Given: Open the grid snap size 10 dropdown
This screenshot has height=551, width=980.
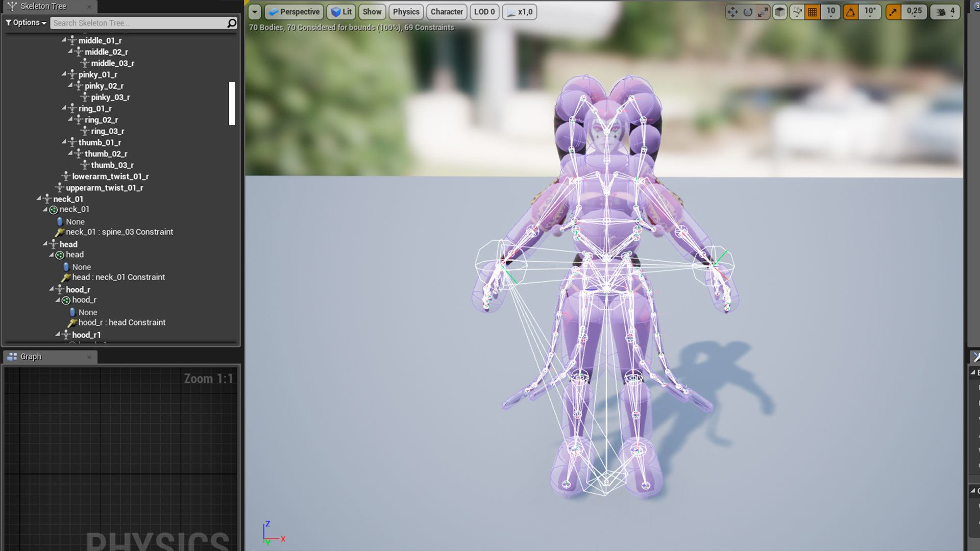Looking at the screenshot, I should pyautogui.click(x=831, y=12).
